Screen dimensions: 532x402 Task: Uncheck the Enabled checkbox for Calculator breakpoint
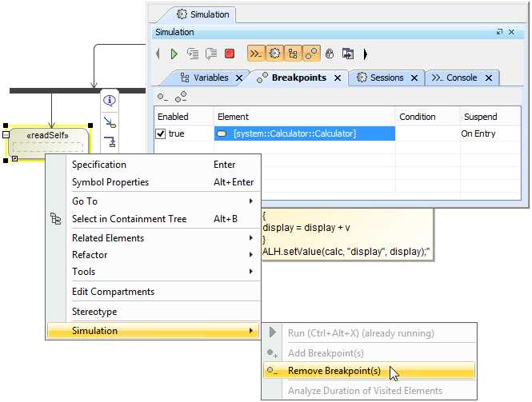click(x=161, y=133)
